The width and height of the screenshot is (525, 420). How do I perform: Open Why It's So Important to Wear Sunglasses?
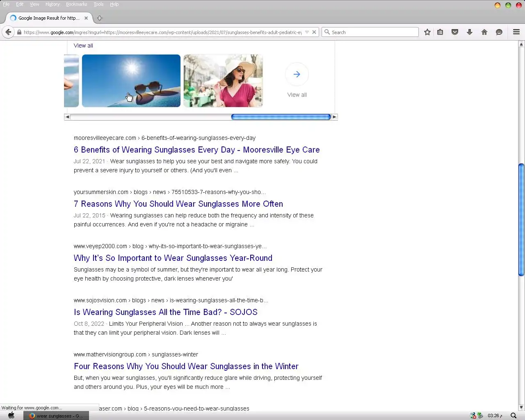tap(173, 258)
